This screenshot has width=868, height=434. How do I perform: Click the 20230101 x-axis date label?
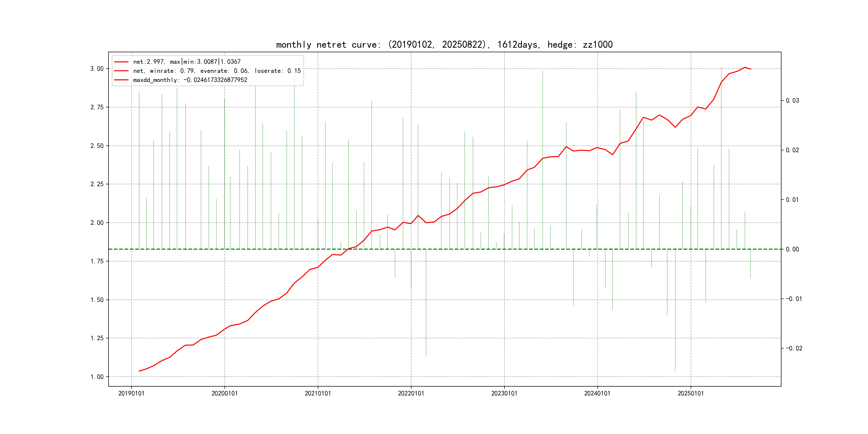504,394
